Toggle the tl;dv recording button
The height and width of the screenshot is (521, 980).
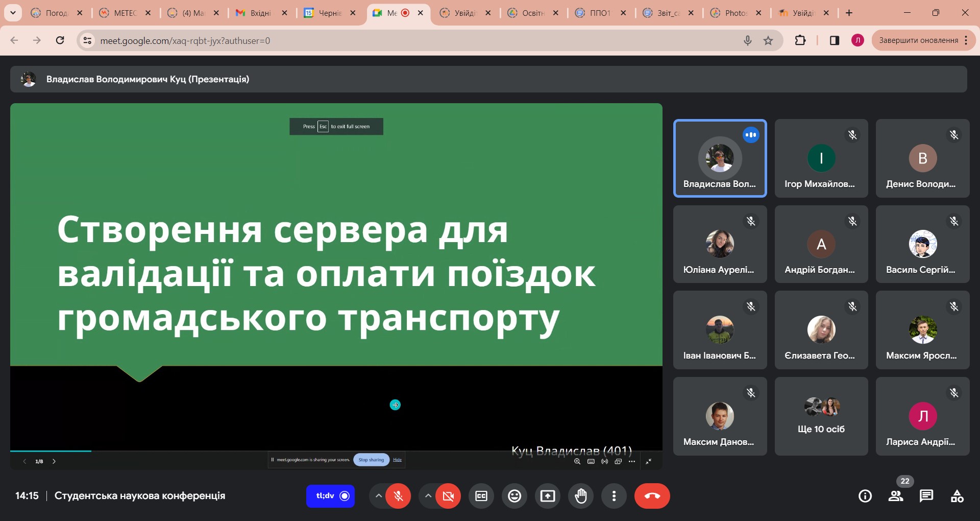pyautogui.click(x=331, y=496)
